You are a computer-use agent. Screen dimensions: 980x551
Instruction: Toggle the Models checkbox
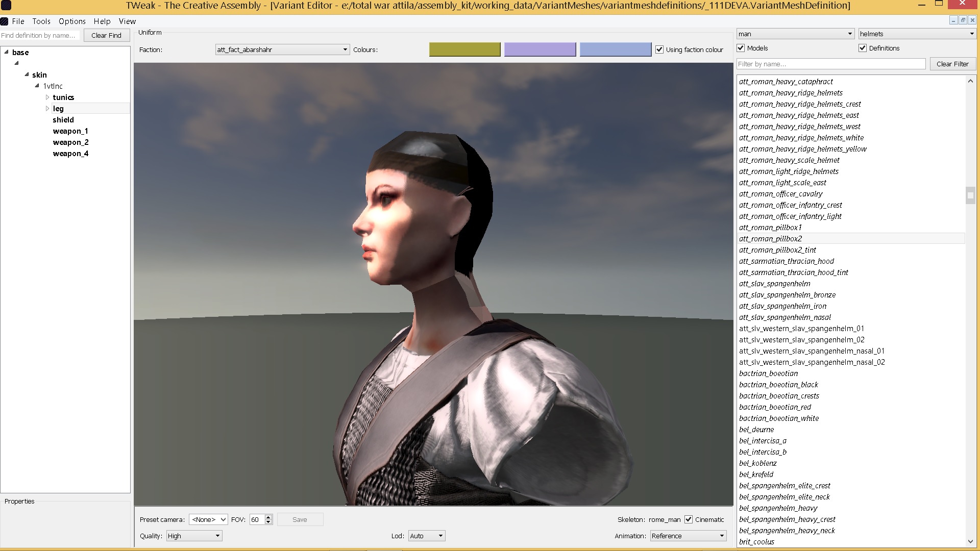point(741,48)
